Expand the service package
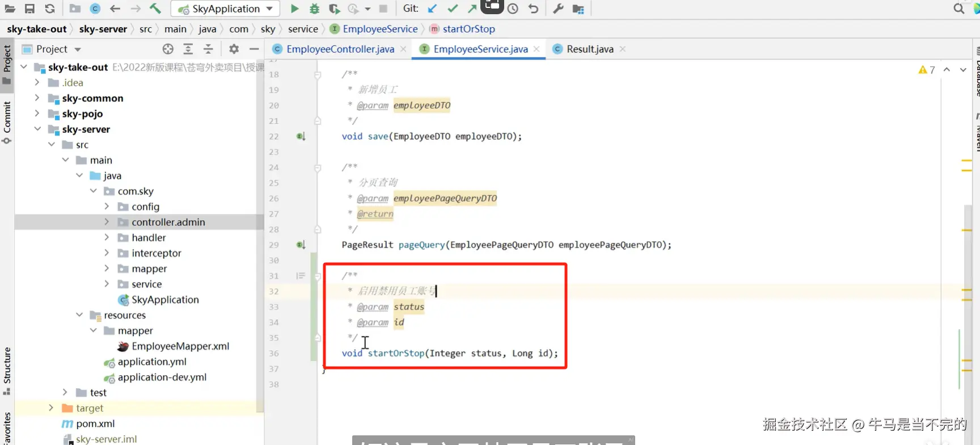 [107, 284]
